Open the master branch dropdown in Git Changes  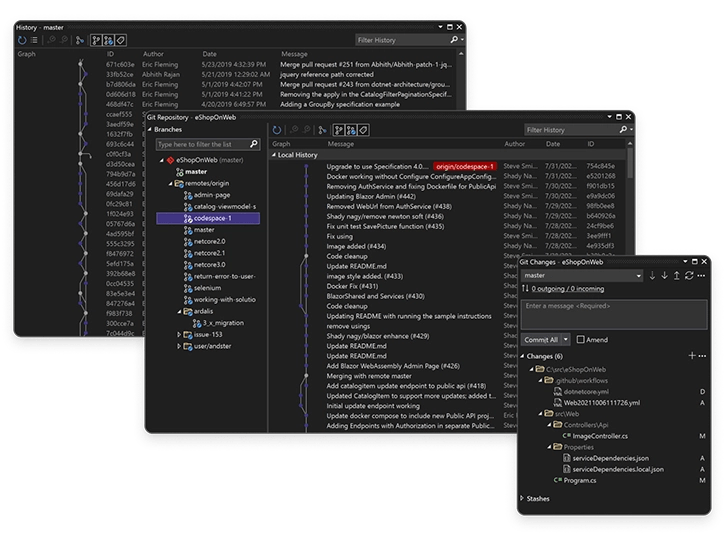pyautogui.click(x=639, y=276)
